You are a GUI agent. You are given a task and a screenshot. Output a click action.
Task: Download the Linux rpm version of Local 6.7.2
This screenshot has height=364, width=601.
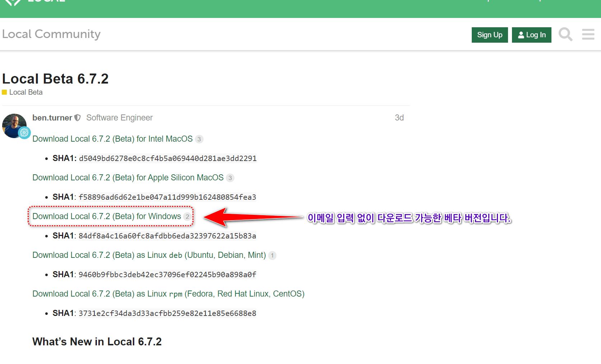168,294
